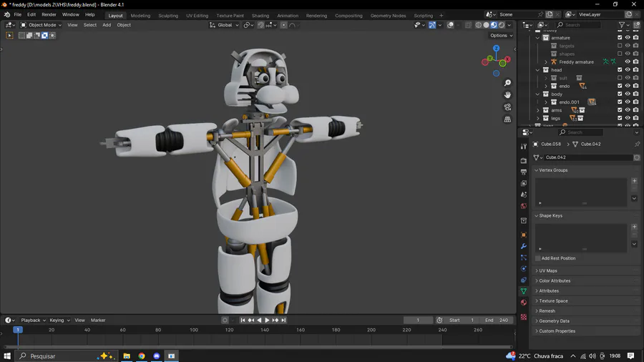Open the Object Constraints properties tab
644x362 pixels.
pos(524,280)
